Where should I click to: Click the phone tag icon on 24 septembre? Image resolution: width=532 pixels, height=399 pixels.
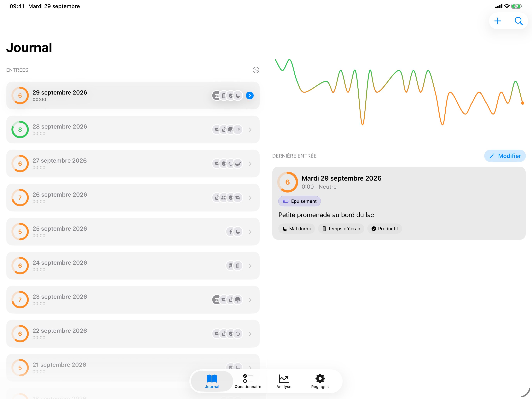pyautogui.click(x=238, y=266)
